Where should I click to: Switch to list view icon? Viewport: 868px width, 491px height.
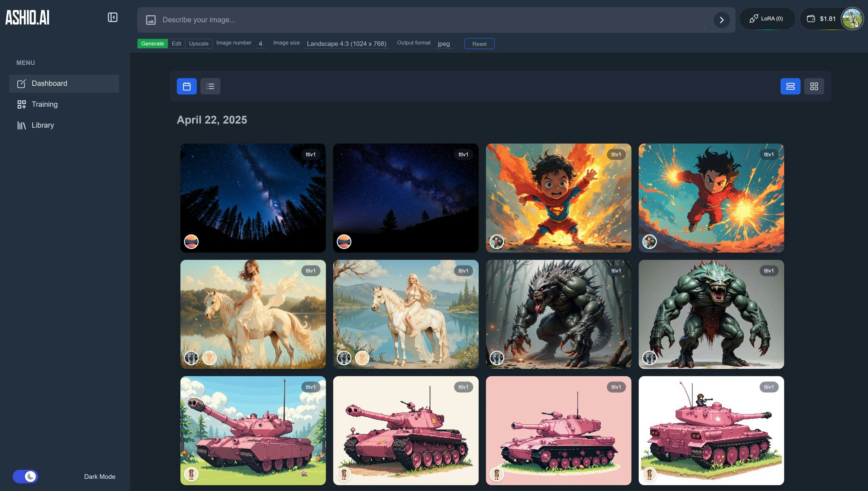pyautogui.click(x=210, y=87)
